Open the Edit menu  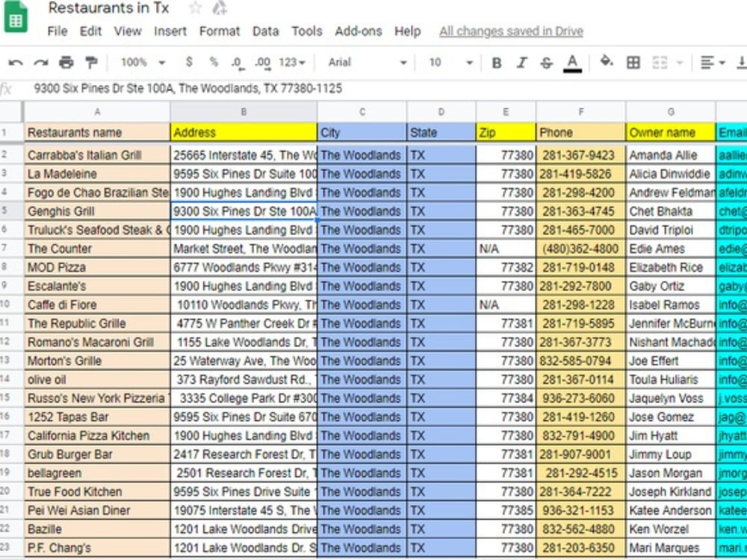(x=90, y=31)
